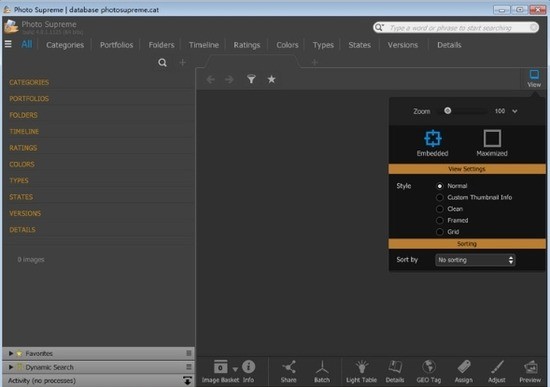Select the Grid style radio button
550x387 pixels.
click(x=440, y=232)
